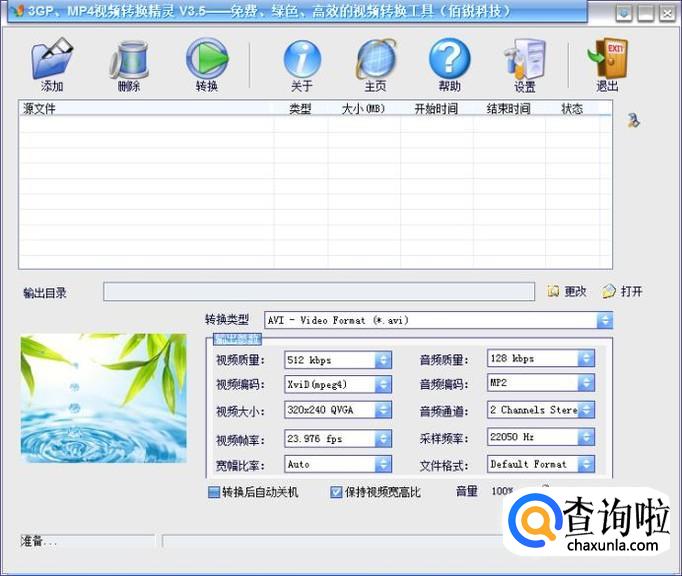
Task: Click the 输出目录 output directory field
Action: coord(319,291)
